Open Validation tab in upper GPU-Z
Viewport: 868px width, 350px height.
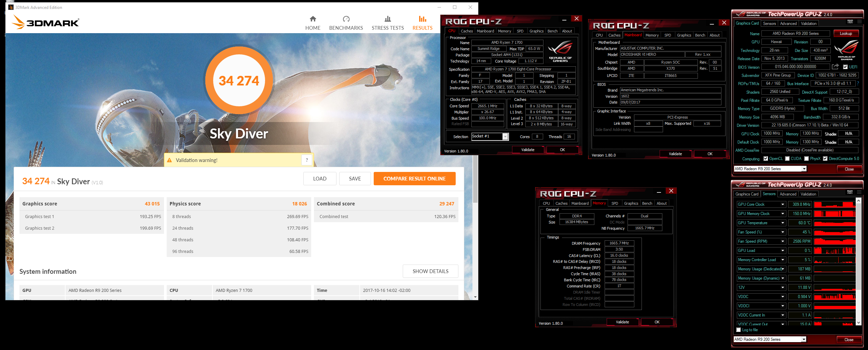[809, 24]
